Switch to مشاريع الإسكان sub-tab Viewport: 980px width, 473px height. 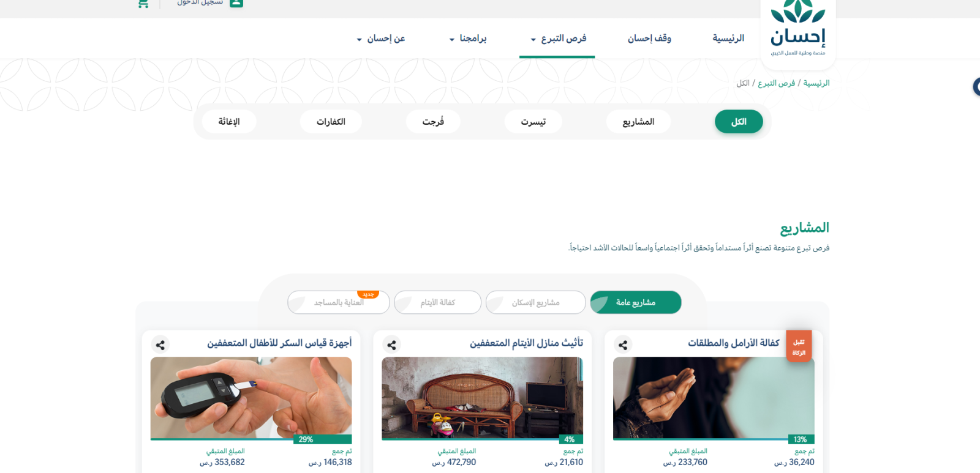coord(536,302)
